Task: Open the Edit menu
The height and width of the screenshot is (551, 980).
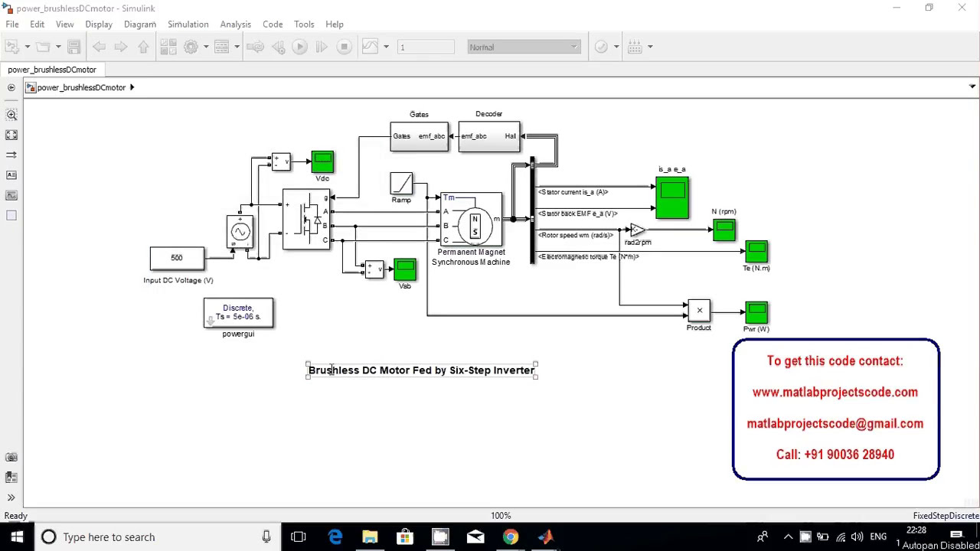Action: [37, 24]
